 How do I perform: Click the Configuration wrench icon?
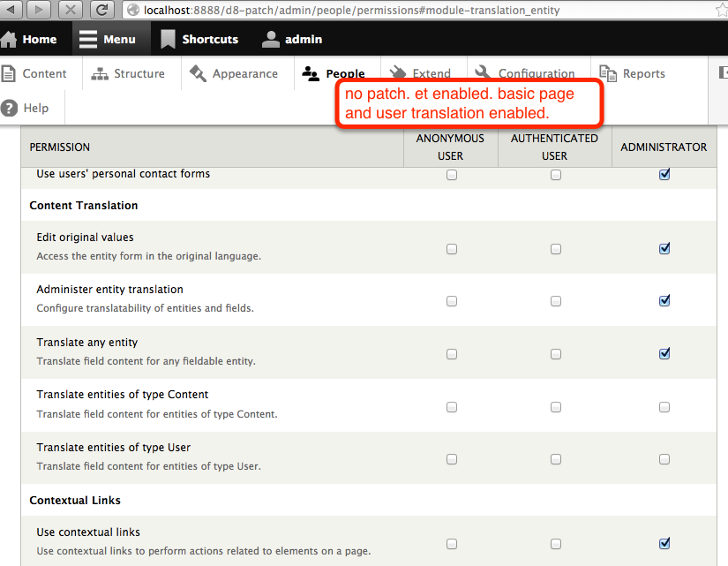(x=483, y=72)
